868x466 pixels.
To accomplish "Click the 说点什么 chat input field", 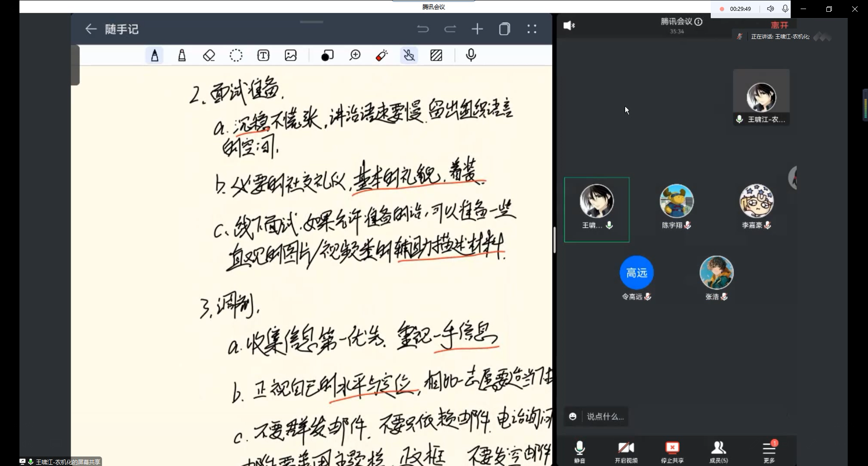I will [x=605, y=417].
